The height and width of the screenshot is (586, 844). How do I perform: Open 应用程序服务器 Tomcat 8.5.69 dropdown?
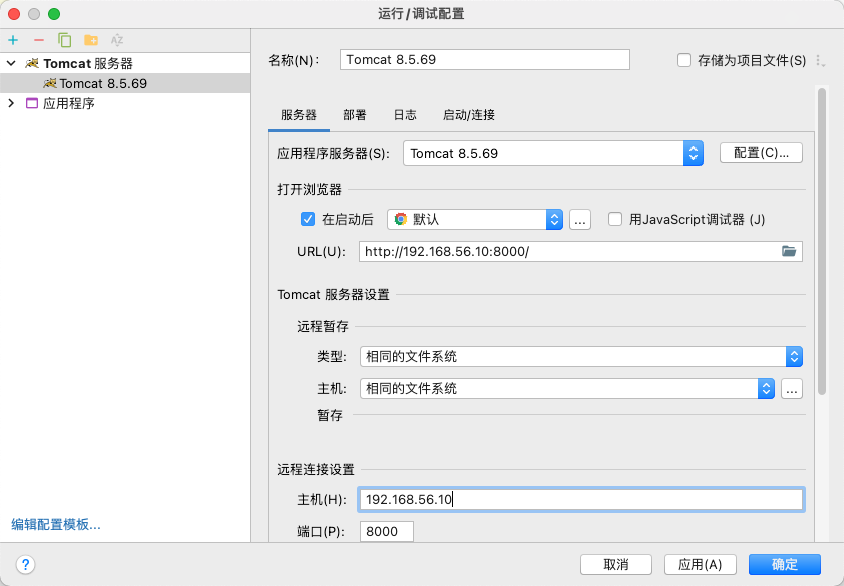pos(553,153)
